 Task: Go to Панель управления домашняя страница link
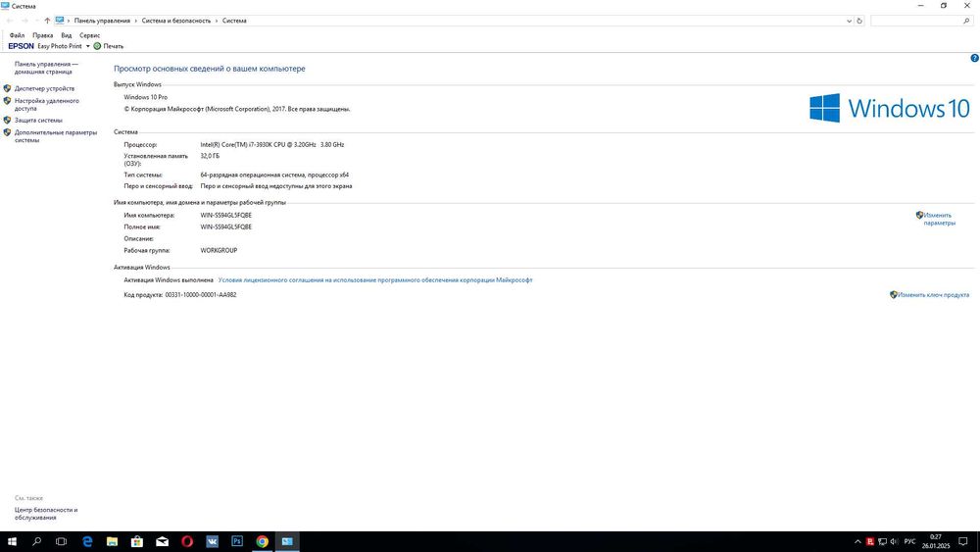tap(46, 68)
